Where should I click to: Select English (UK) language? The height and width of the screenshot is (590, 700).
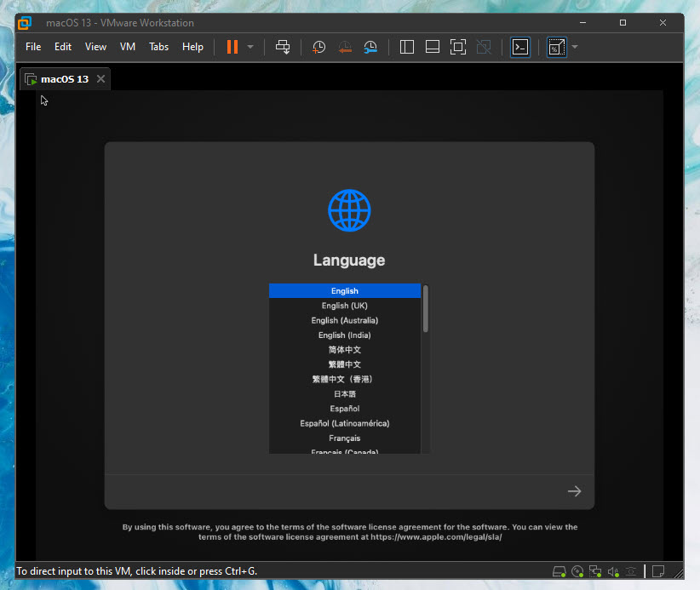pyautogui.click(x=345, y=306)
